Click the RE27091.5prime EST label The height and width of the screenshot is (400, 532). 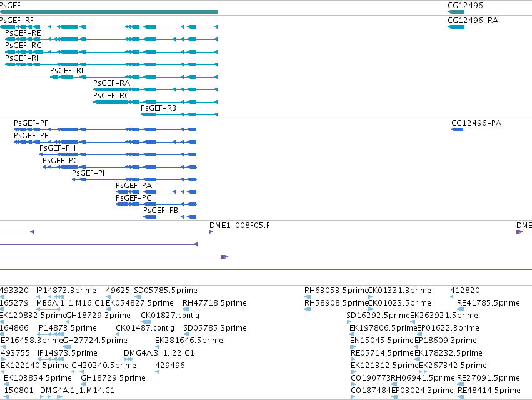[x=488, y=378]
